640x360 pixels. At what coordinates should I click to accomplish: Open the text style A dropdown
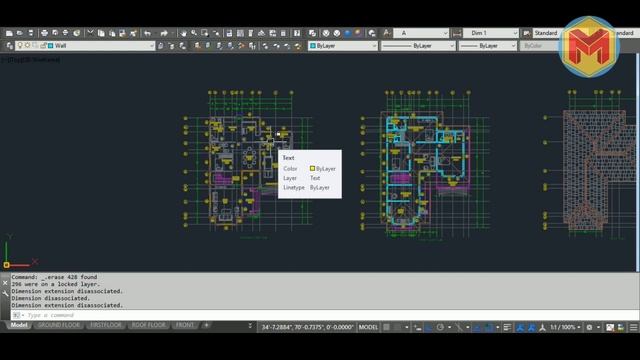pyautogui.click(x=445, y=33)
